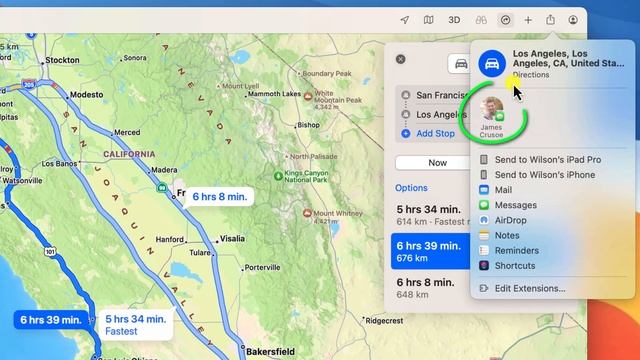Open the share icon in toolbar
Viewport: 640px width, 360px height.
551,19
